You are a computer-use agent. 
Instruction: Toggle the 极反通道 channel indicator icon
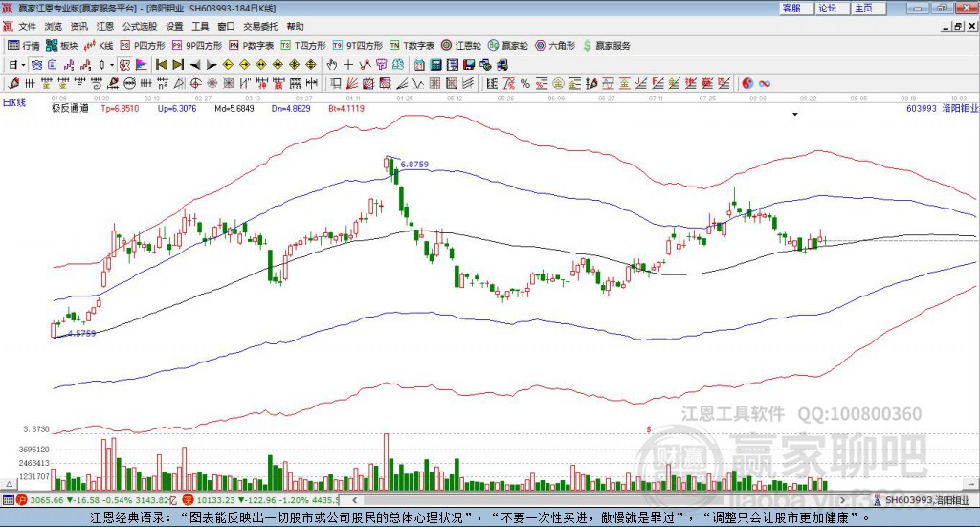124,65
